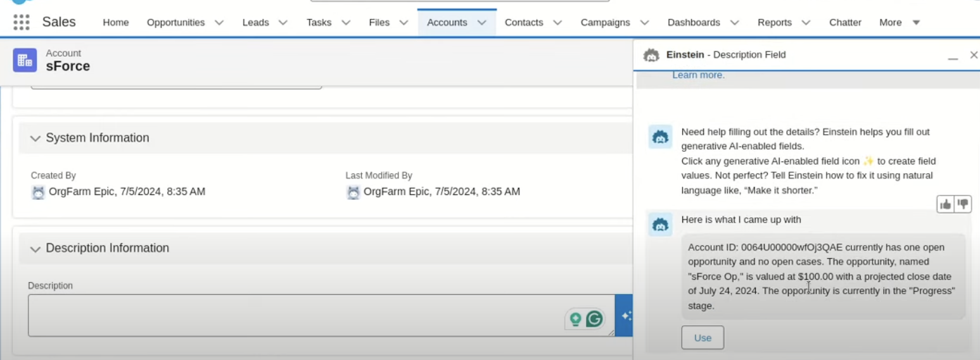Give thumbs up to Einstein response

click(x=946, y=204)
